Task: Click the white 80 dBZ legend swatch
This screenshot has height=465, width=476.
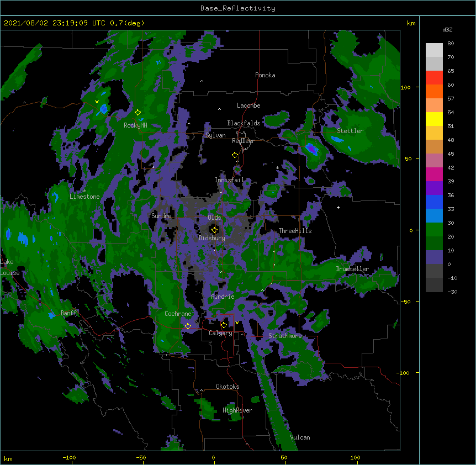Action: [434, 50]
